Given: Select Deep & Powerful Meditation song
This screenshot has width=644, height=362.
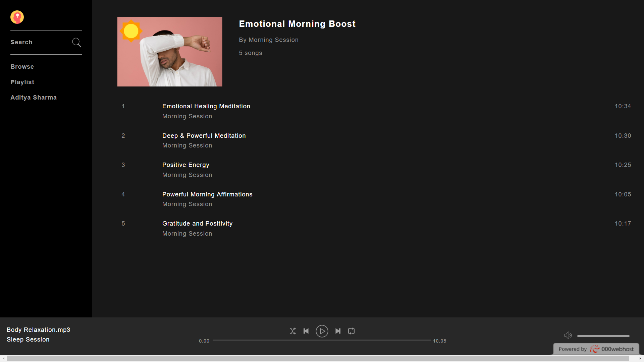Looking at the screenshot, I should pos(204,136).
